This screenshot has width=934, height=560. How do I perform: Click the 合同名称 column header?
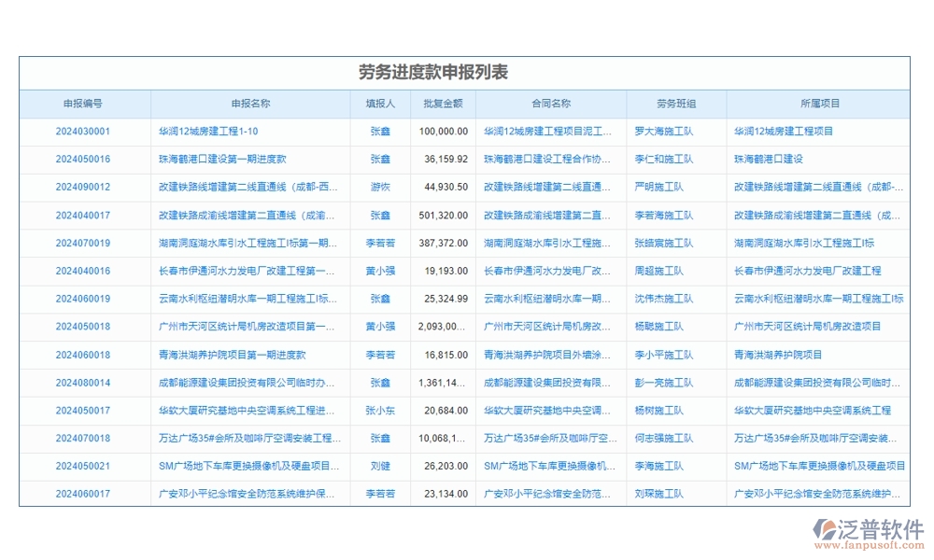coord(551,103)
